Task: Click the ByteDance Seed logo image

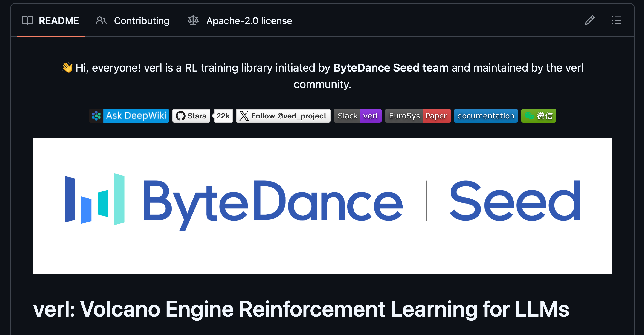Action: tap(322, 206)
